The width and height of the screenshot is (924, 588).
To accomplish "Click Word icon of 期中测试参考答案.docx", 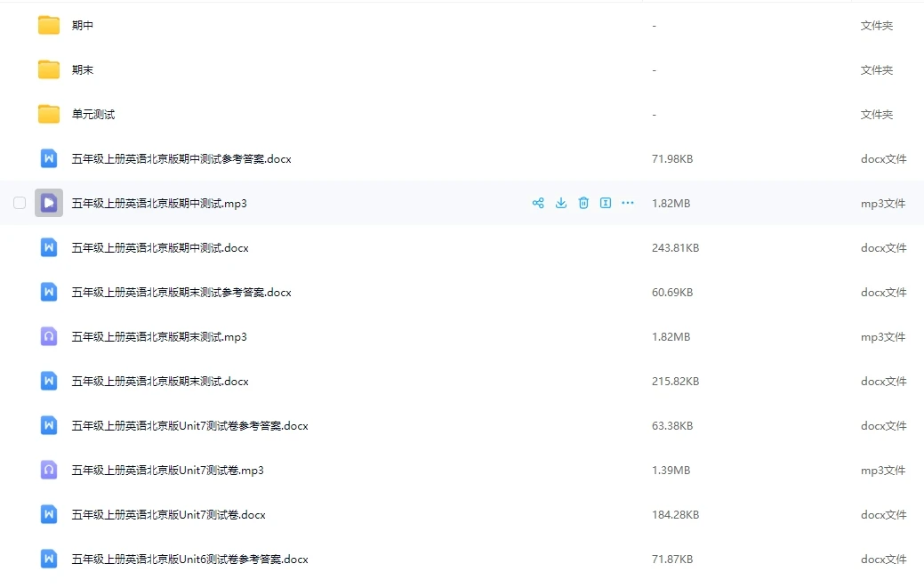I will point(49,158).
